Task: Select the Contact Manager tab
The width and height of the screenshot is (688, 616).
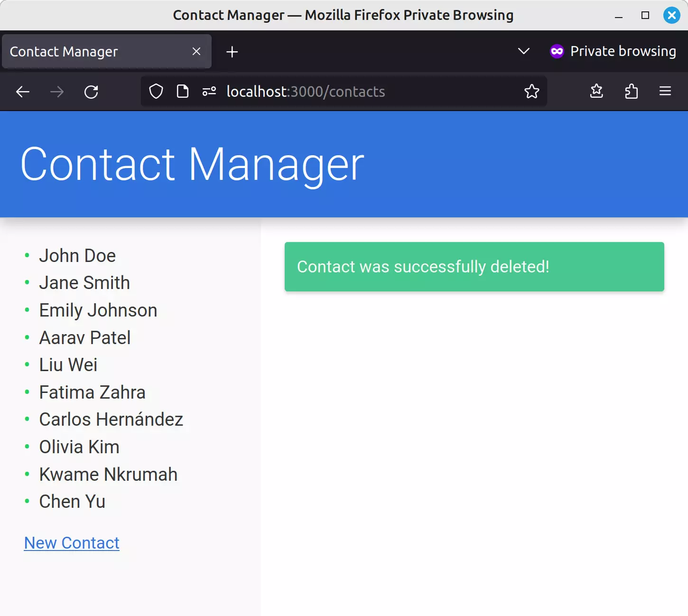Action: [106, 51]
